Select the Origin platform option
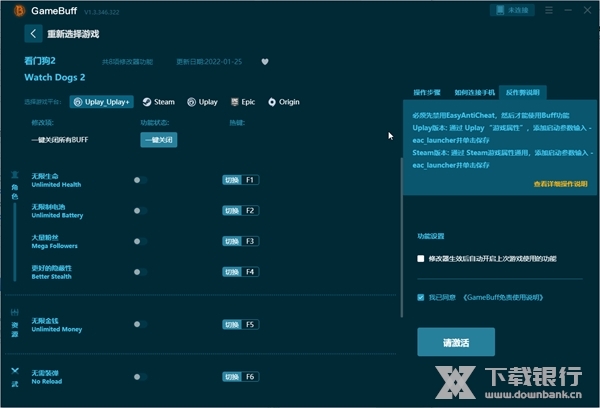This screenshot has width=600, height=408. tap(284, 102)
